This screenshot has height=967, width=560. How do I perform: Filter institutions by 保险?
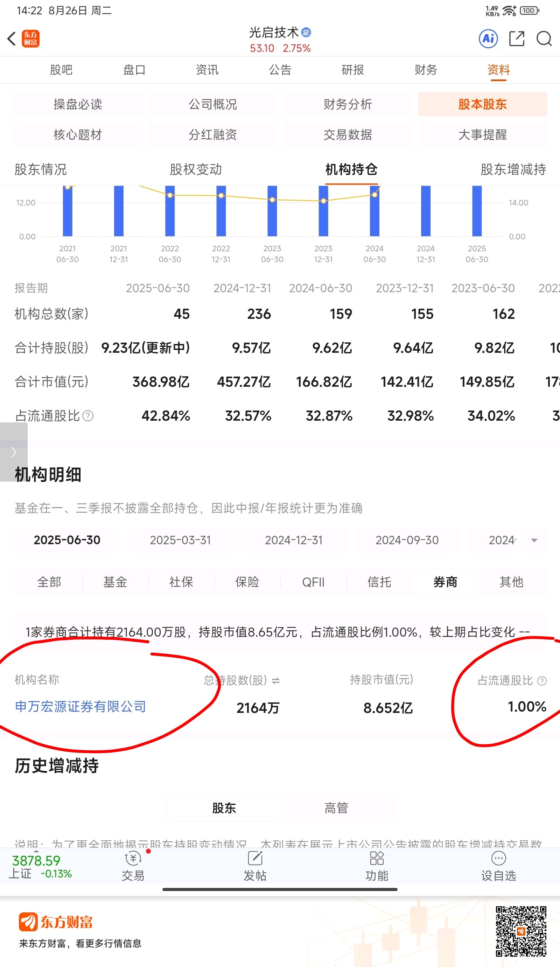(x=247, y=582)
